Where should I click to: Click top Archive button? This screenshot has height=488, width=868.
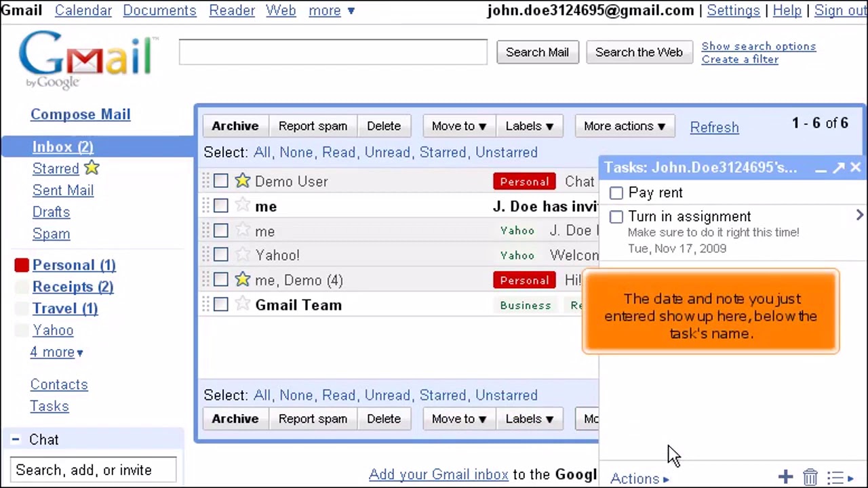click(x=235, y=126)
